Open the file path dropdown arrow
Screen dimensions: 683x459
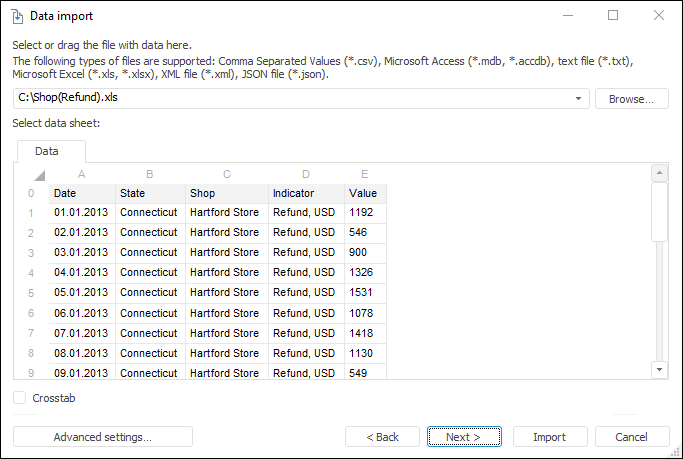point(579,99)
